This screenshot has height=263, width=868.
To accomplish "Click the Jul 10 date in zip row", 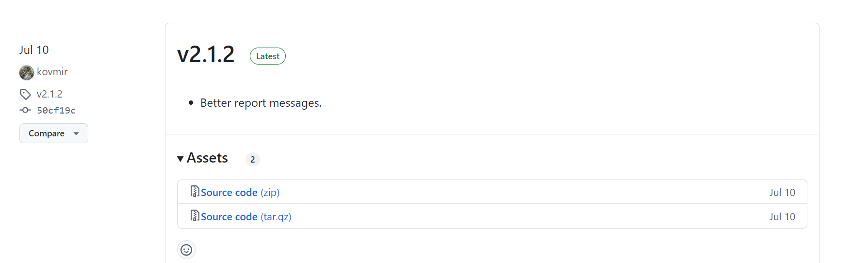I will [x=782, y=193].
